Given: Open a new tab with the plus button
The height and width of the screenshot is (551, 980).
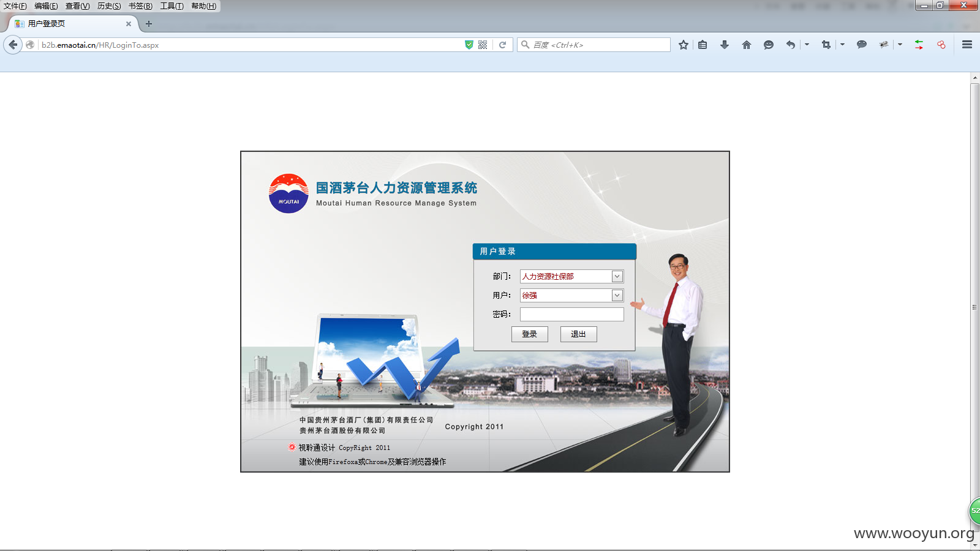Looking at the screenshot, I should pos(148,24).
